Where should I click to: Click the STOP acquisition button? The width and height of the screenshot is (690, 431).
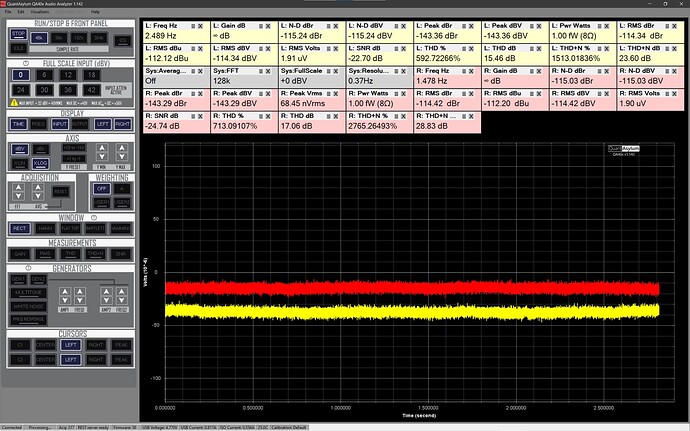18,34
